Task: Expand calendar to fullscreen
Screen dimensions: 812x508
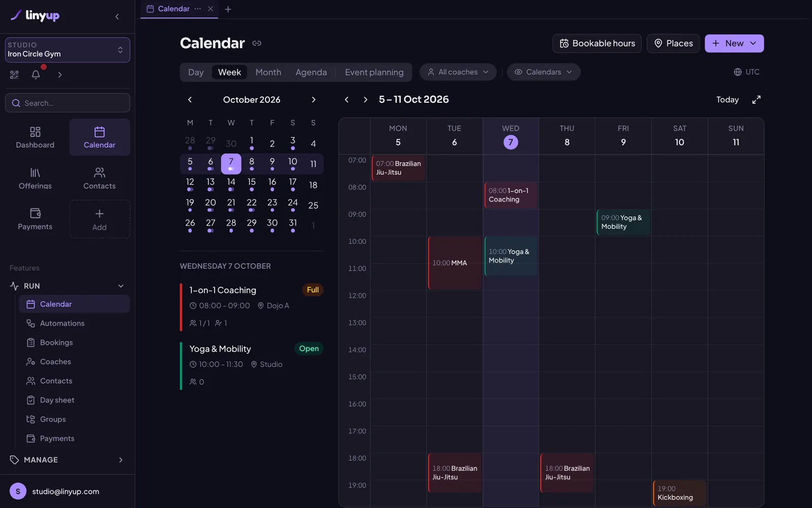Action: (756, 100)
